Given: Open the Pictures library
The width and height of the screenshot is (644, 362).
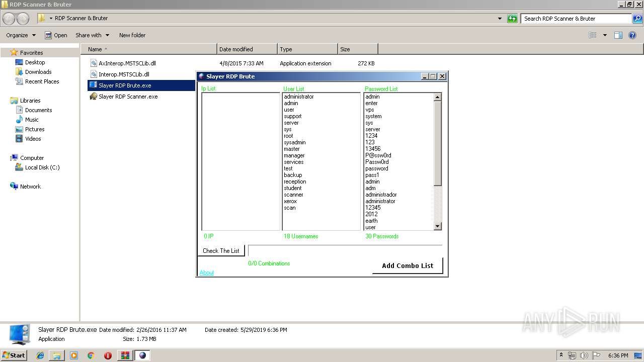Looking at the screenshot, I should tap(35, 129).
